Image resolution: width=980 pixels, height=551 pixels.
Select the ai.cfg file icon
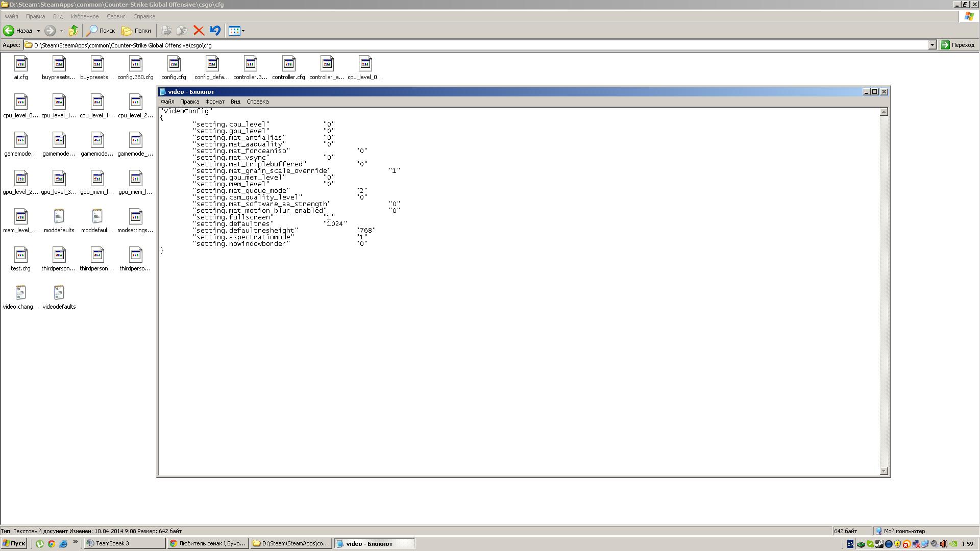coord(21,64)
